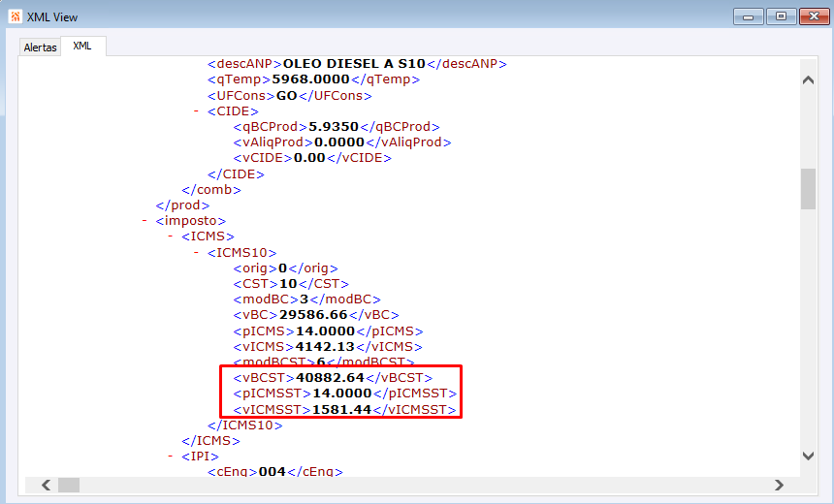
Task: Click the CST value 10
Action: pos(288,284)
